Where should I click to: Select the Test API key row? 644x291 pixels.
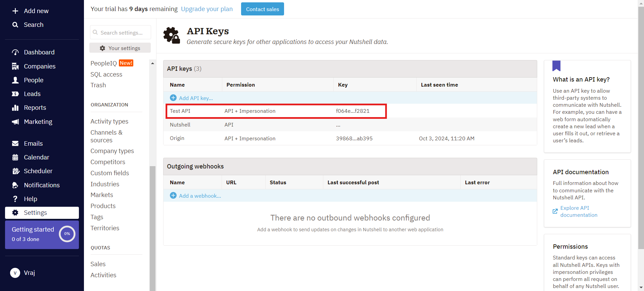(x=350, y=111)
